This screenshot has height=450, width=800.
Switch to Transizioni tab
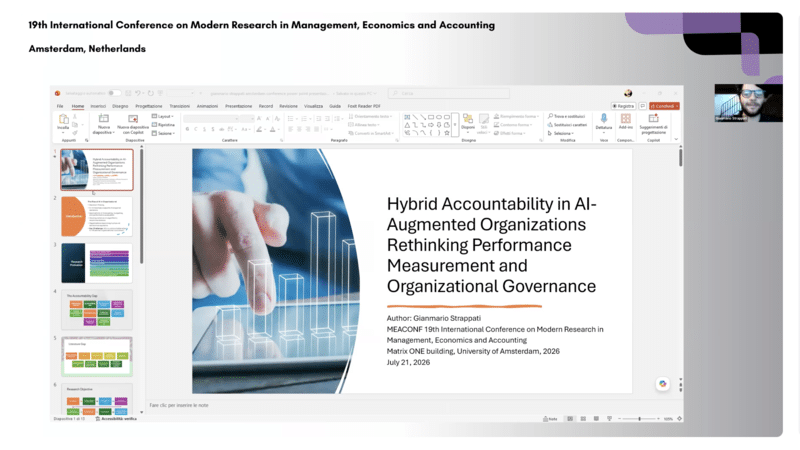pos(180,106)
